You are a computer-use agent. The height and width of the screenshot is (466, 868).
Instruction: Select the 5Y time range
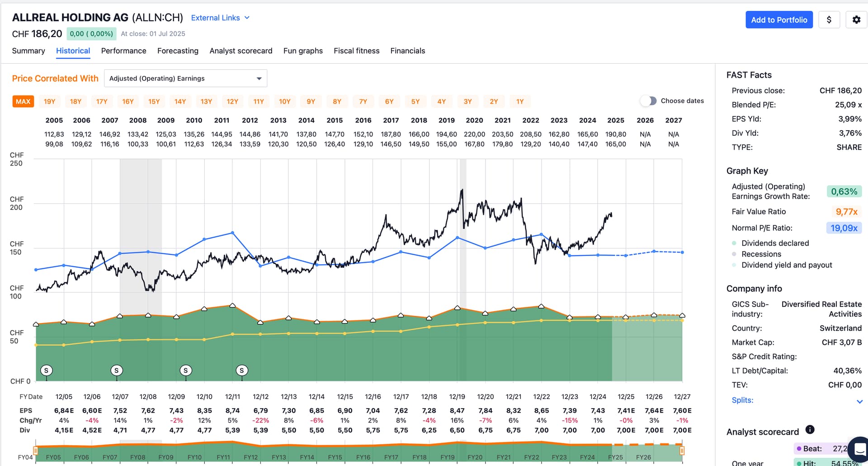[x=415, y=101]
